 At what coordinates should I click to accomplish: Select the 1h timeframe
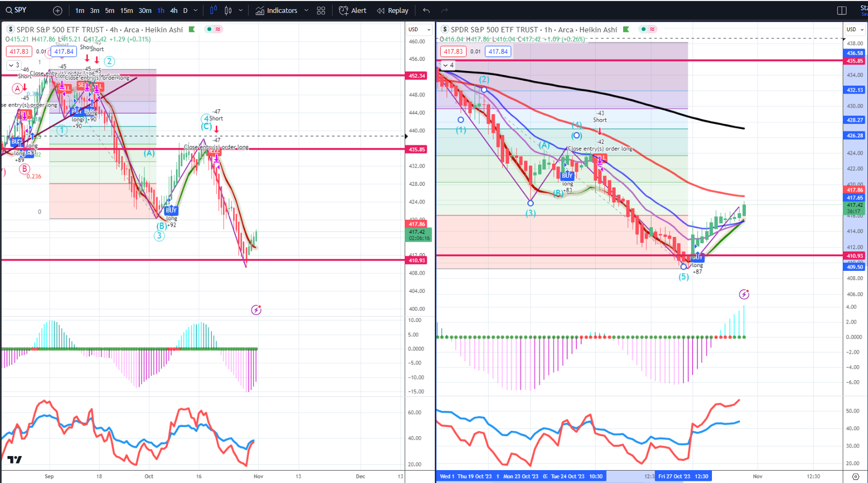click(x=161, y=11)
